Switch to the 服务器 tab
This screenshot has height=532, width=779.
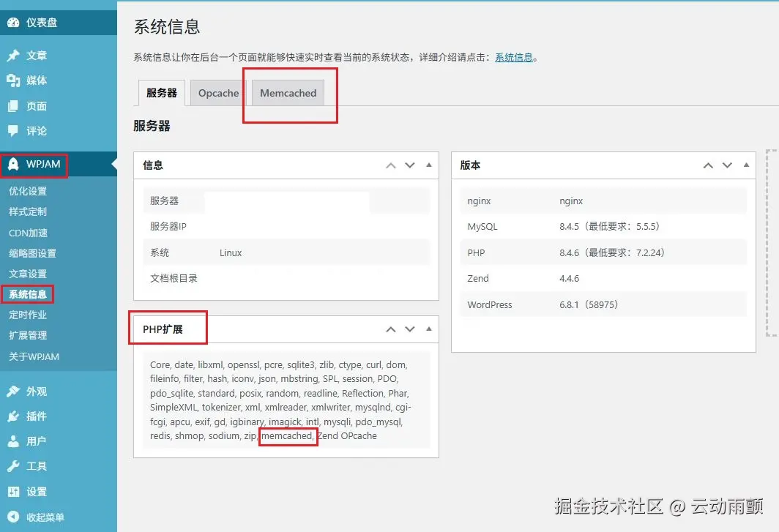coord(162,93)
